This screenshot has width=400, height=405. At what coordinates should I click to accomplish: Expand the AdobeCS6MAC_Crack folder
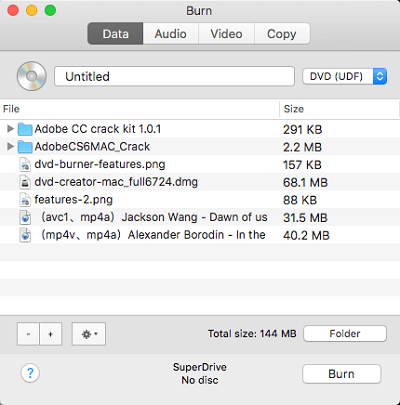(10, 146)
